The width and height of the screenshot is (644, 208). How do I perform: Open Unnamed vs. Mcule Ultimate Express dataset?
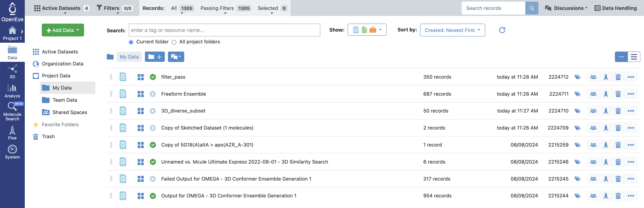point(245,162)
